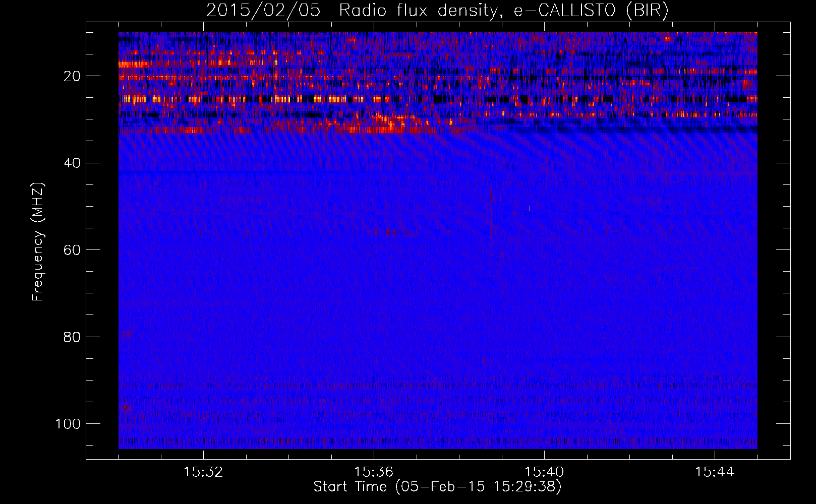Click the 15:44 time tick label
Screen dimensions: 816x504
point(715,472)
